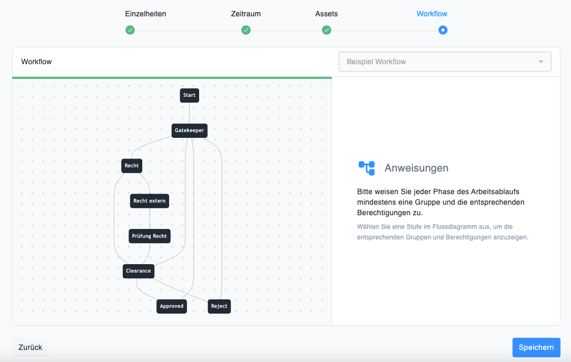Image resolution: width=571 pixels, height=362 pixels.
Task: Click the Workflow blue step indicator
Action: pyautogui.click(x=443, y=30)
